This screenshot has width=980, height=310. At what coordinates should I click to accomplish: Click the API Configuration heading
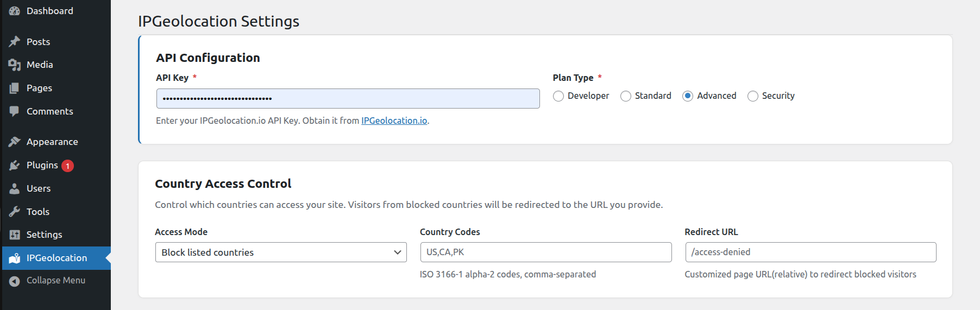point(208,58)
